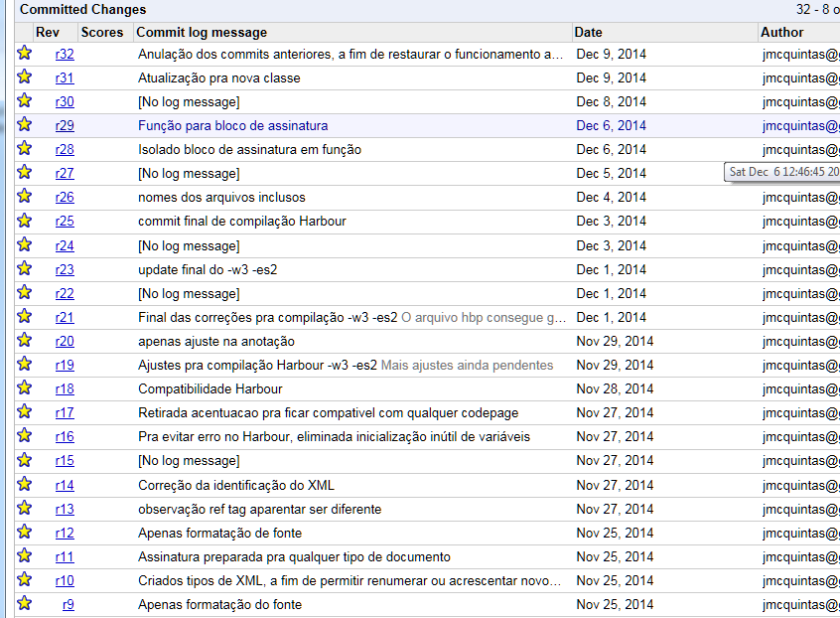This screenshot has height=618, width=840.
Task: Star the r21 commit entry
Action: (24, 317)
